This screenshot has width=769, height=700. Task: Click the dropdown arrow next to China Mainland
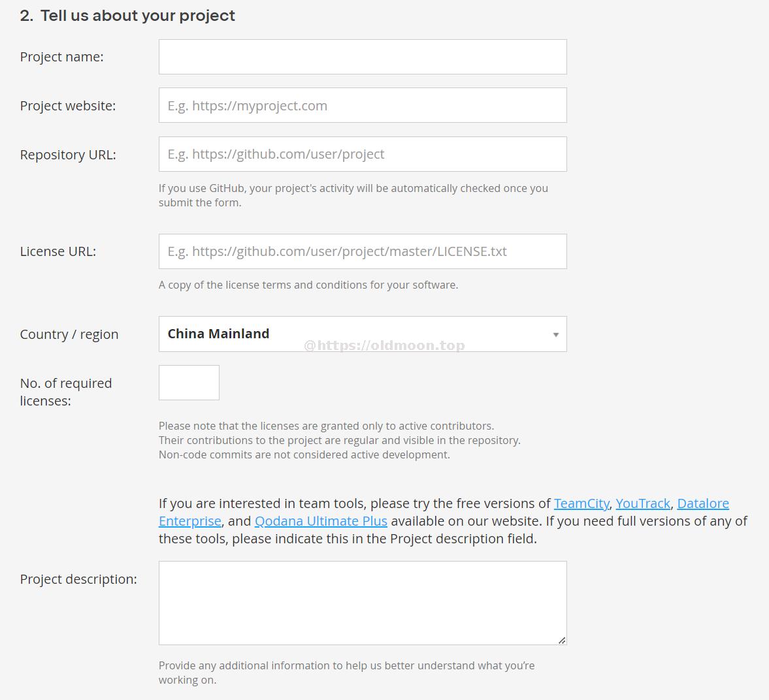555,335
